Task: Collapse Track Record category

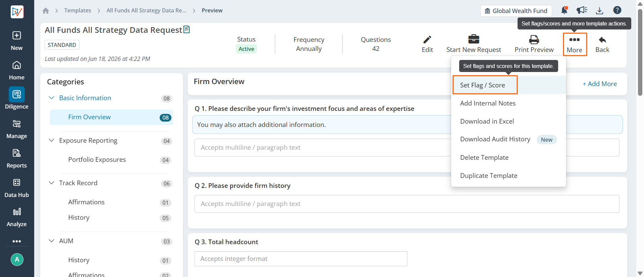Action: tap(52, 183)
